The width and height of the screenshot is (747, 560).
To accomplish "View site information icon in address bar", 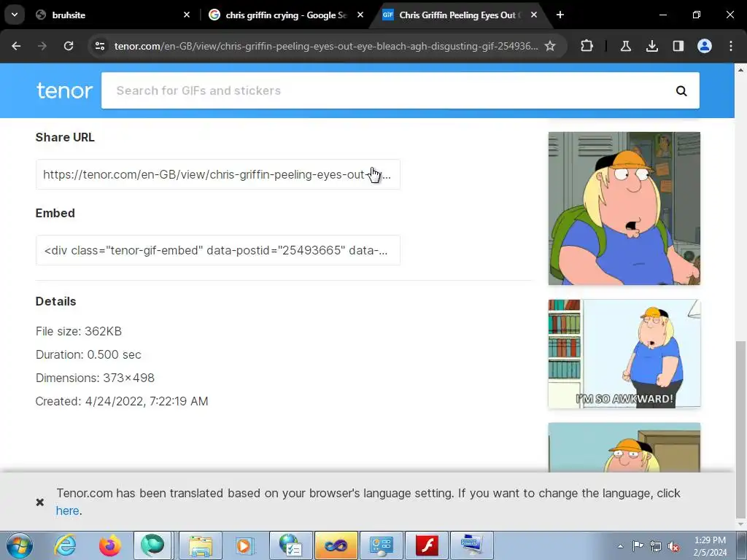I will [100, 46].
